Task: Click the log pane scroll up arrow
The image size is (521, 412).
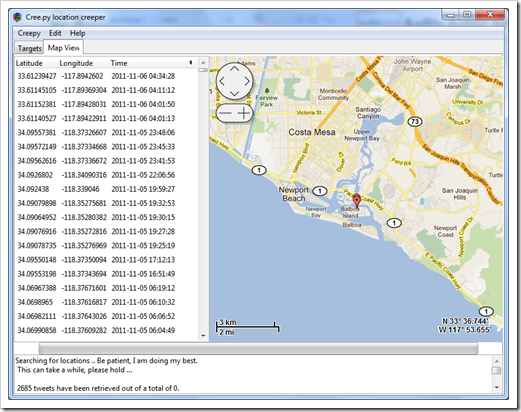Action: [496, 361]
